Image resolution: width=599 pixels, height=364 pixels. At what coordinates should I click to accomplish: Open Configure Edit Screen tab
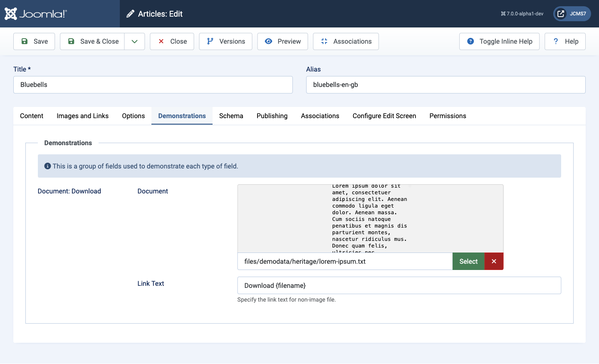point(384,116)
